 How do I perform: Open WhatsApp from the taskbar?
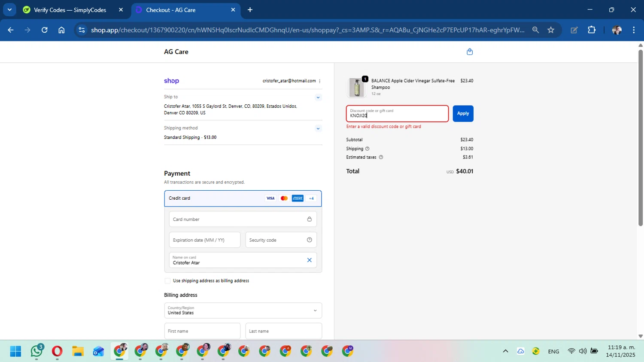coord(36,351)
